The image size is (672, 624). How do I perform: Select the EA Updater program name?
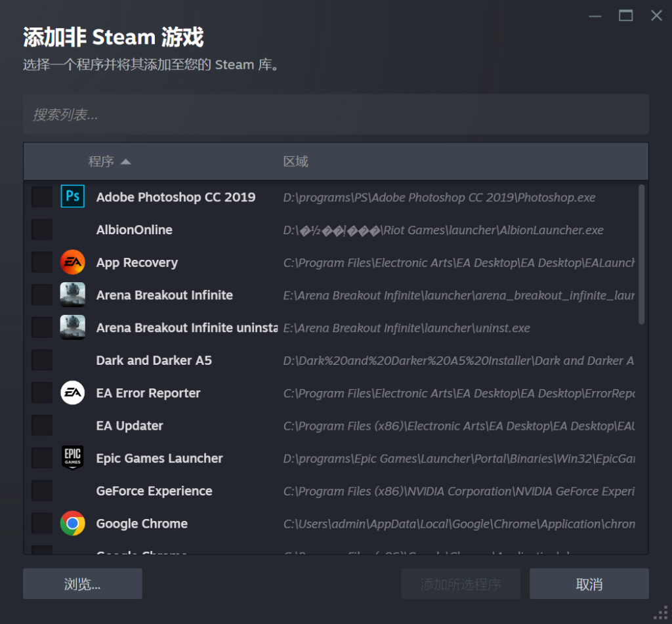[x=129, y=426]
